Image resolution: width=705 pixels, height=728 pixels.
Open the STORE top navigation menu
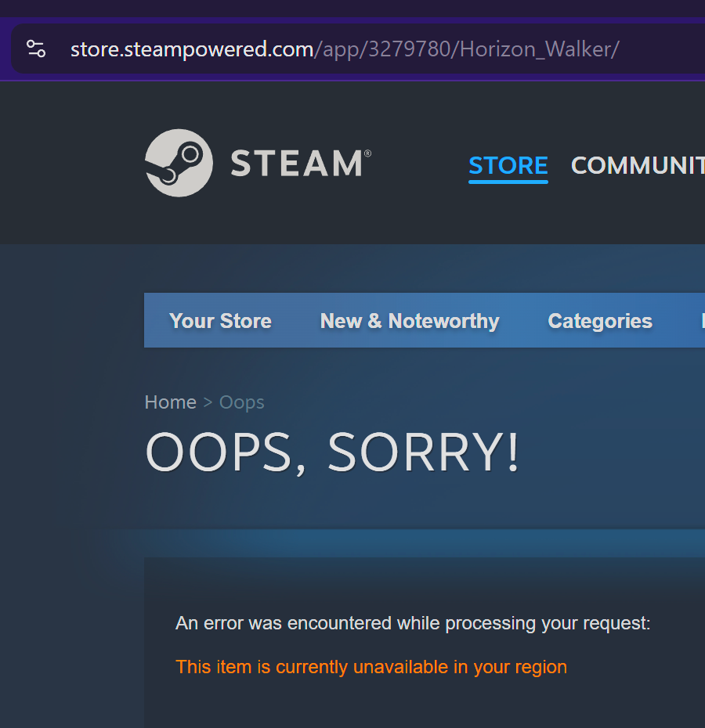[x=508, y=165]
